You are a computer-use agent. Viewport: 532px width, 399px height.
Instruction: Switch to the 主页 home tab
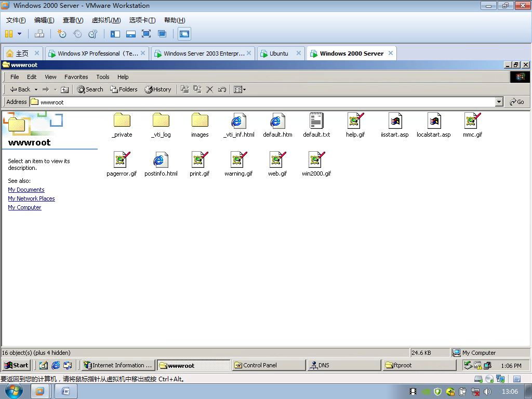[22, 54]
